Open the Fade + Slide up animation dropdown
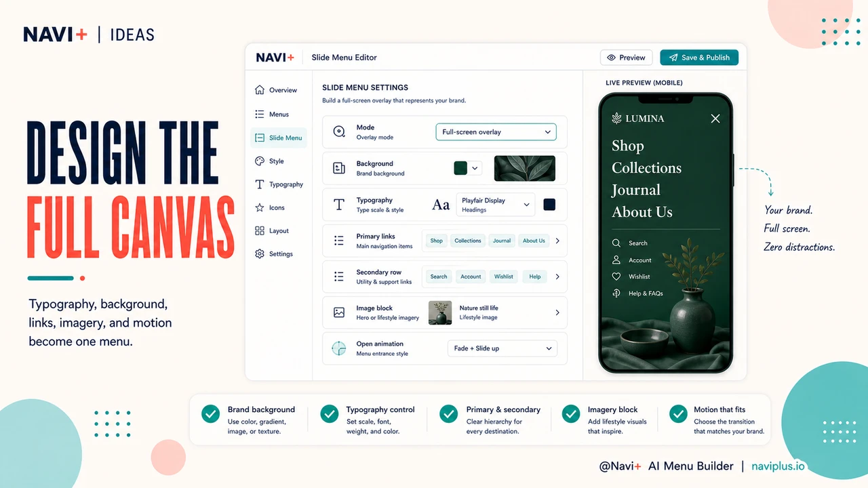868x488 pixels. point(502,348)
